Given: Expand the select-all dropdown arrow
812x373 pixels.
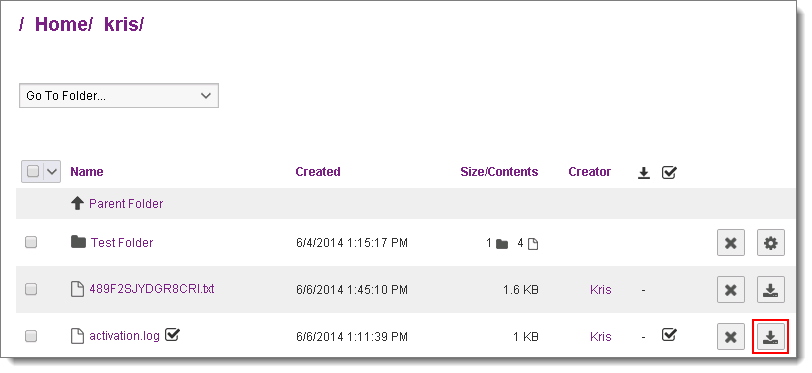Looking at the screenshot, I should coord(52,171).
